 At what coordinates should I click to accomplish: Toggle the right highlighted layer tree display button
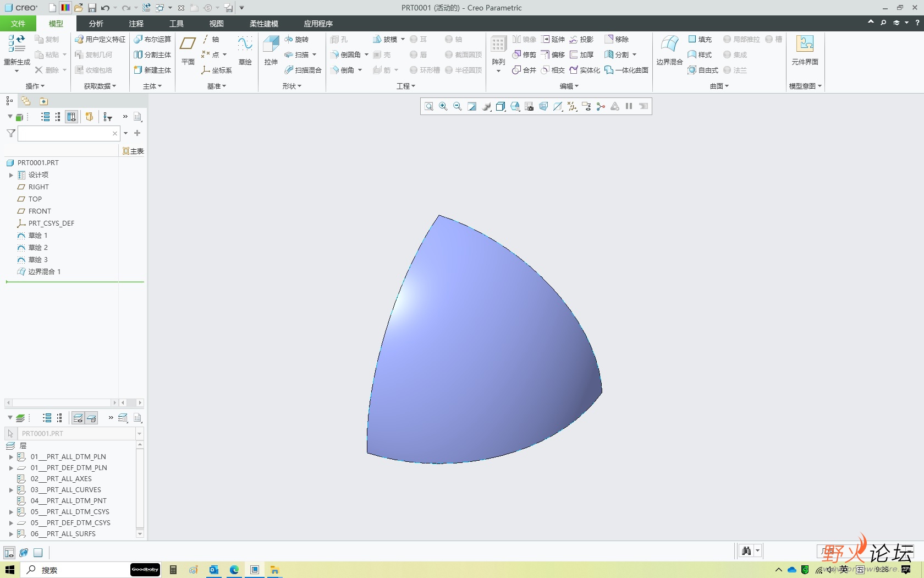[x=92, y=418]
